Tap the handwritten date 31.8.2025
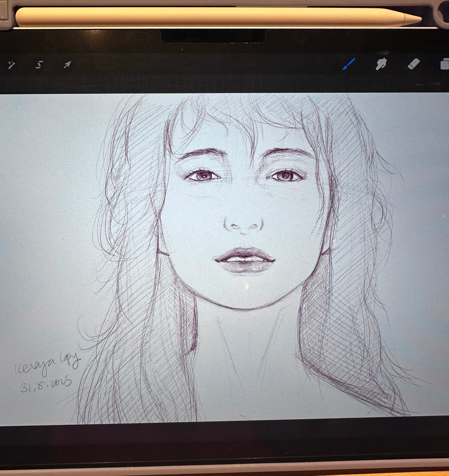 pyautogui.click(x=47, y=384)
